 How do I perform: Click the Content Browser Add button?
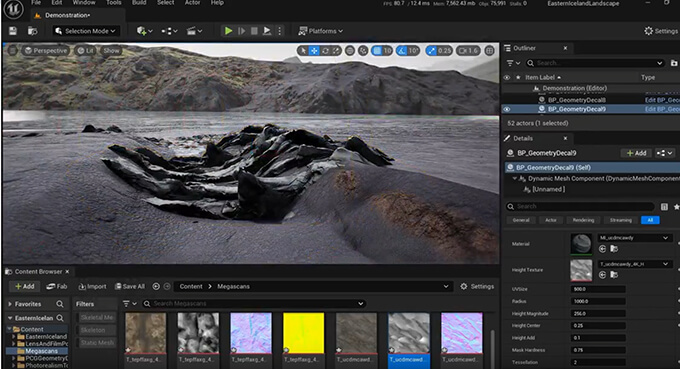point(25,287)
